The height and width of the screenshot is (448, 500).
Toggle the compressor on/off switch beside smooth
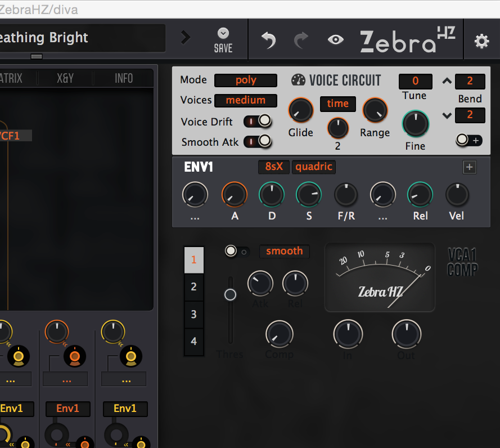point(237,251)
